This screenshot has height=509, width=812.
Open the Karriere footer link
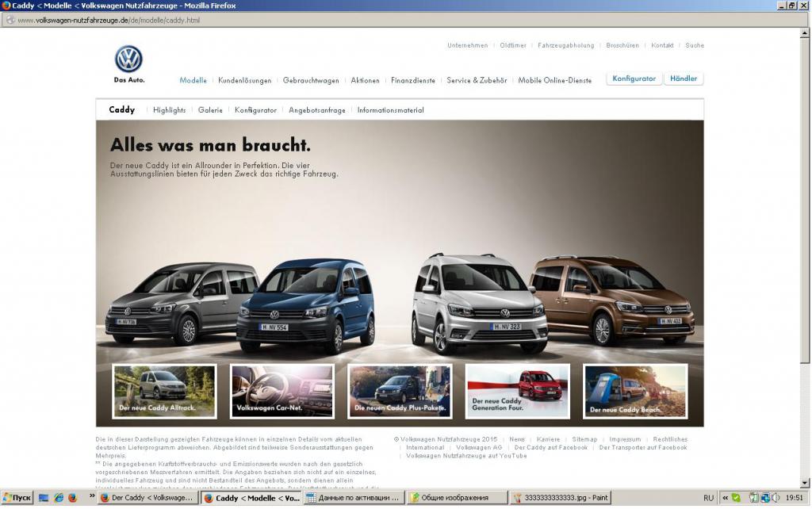(549, 439)
